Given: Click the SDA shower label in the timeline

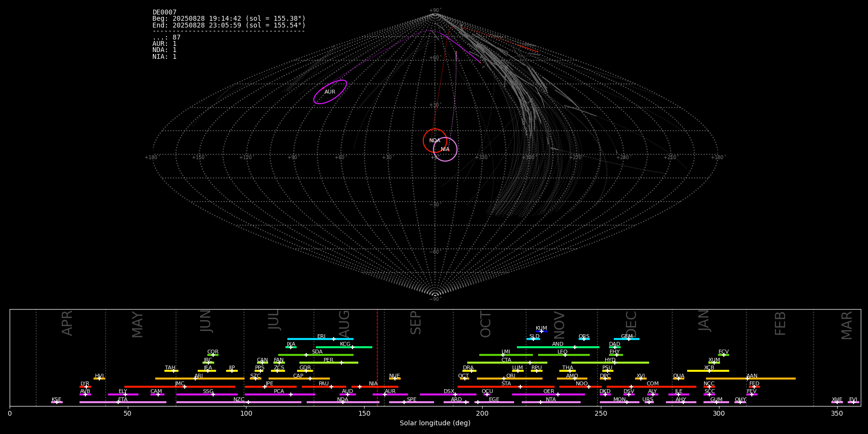Looking at the screenshot, I should (317, 352).
